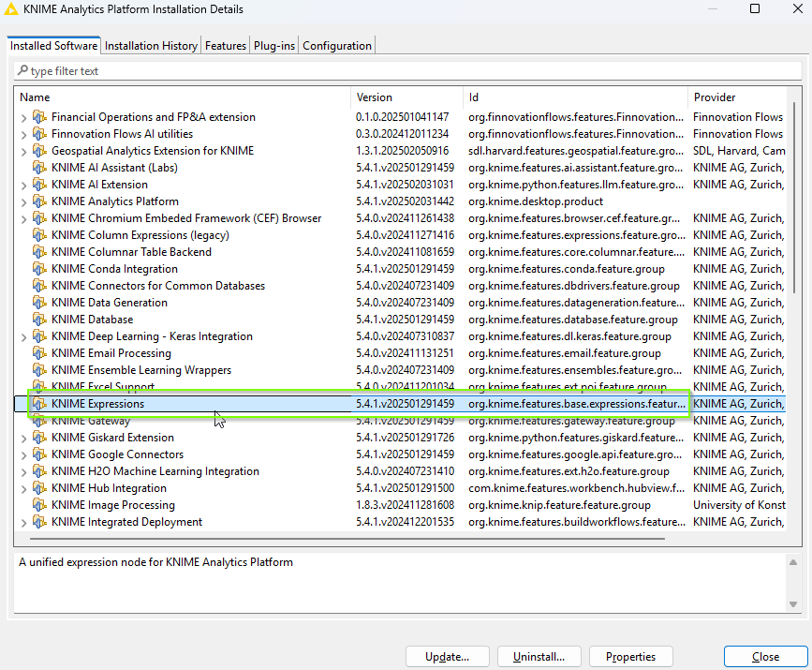Click the KNIME AI Assistant (Labs) feature icon
The width and height of the screenshot is (812, 670).
(x=39, y=168)
